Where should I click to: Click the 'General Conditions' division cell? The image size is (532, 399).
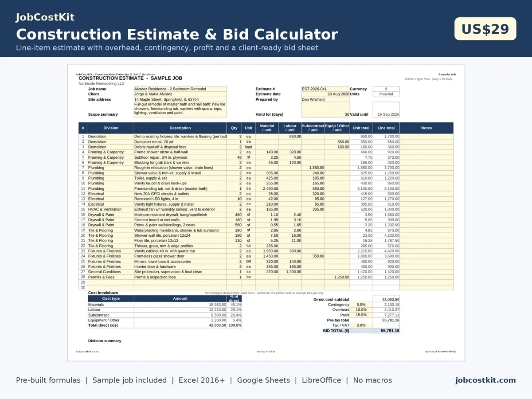click(111, 272)
